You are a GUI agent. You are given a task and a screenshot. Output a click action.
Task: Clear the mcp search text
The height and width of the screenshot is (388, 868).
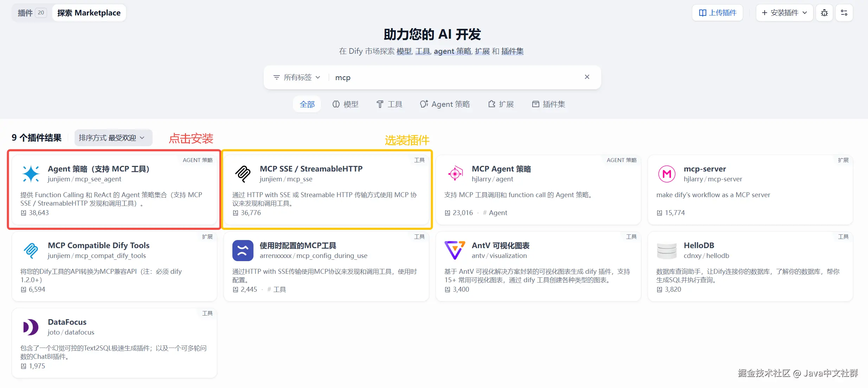[x=587, y=77]
